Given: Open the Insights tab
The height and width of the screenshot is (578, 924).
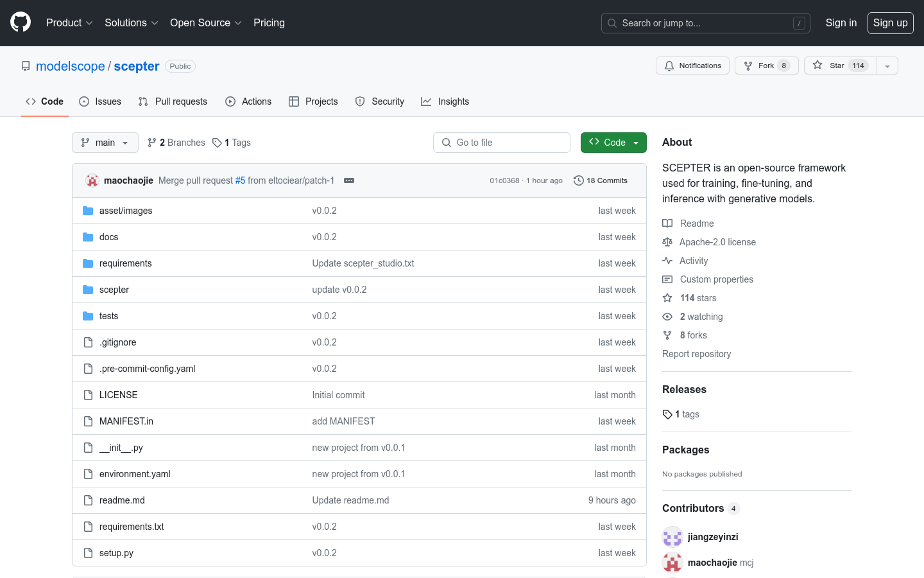Looking at the screenshot, I should pyautogui.click(x=445, y=101).
